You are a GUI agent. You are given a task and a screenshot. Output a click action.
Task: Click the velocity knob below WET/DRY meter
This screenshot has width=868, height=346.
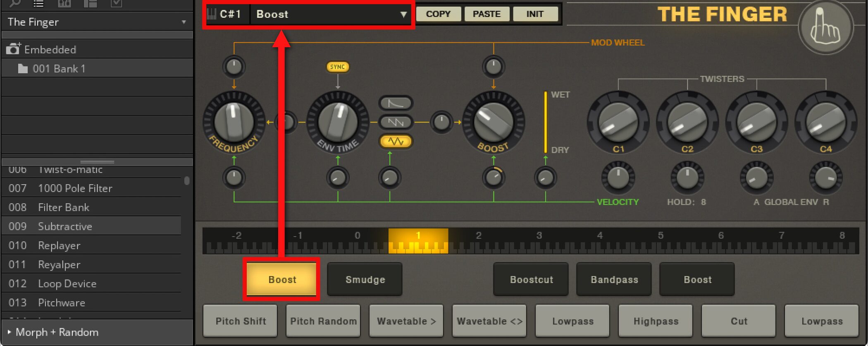pyautogui.click(x=546, y=178)
